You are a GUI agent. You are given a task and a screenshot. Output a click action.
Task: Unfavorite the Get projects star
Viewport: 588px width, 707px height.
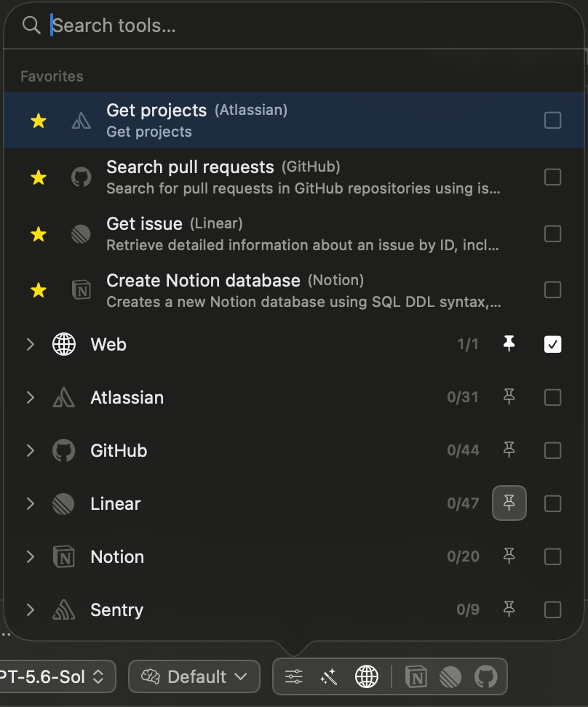[39, 121]
